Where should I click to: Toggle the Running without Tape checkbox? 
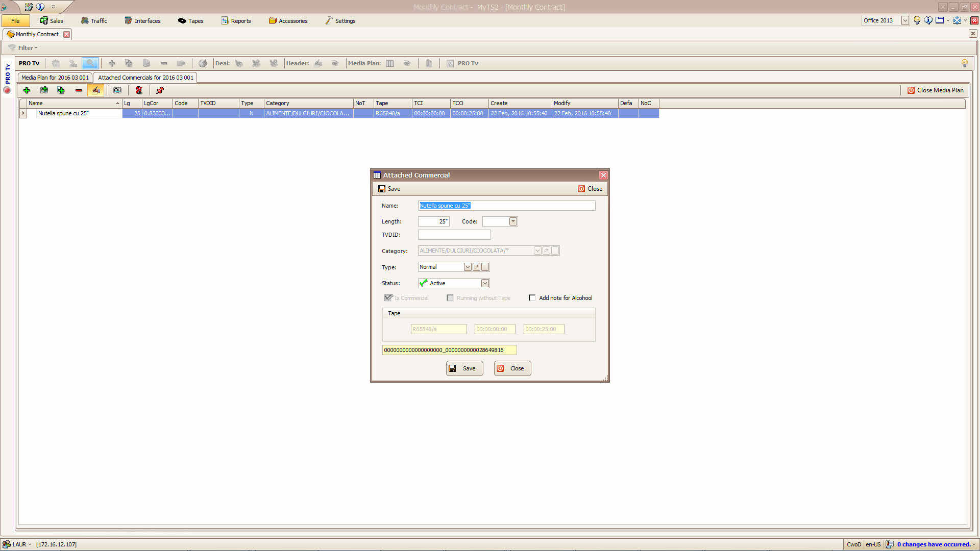click(450, 298)
